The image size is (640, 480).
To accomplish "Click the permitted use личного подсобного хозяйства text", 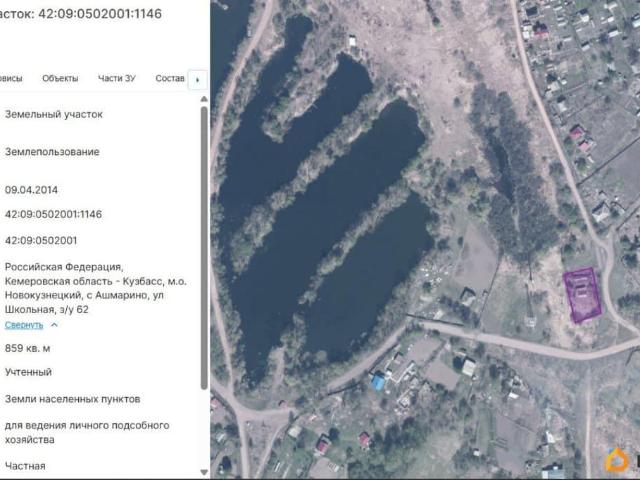I will [x=87, y=432].
